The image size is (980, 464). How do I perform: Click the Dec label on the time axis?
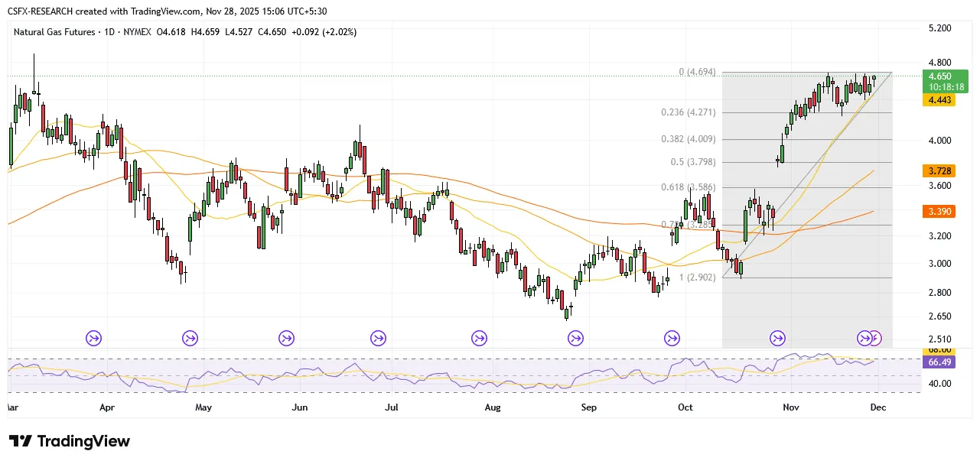tap(877, 407)
